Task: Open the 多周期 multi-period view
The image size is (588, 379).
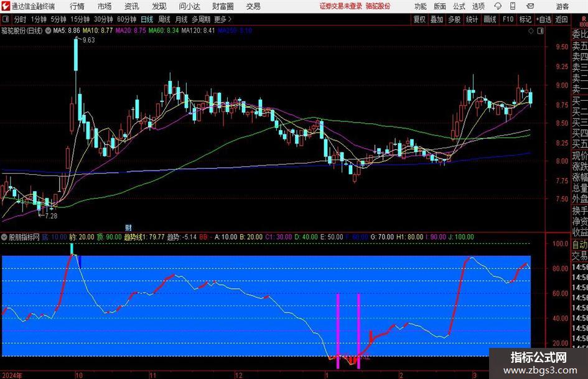Action: tap(201, 19)
